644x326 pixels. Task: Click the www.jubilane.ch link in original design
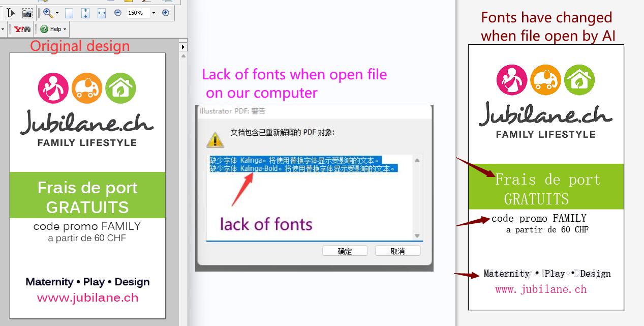pyautogui.click(x=87, y=298)
